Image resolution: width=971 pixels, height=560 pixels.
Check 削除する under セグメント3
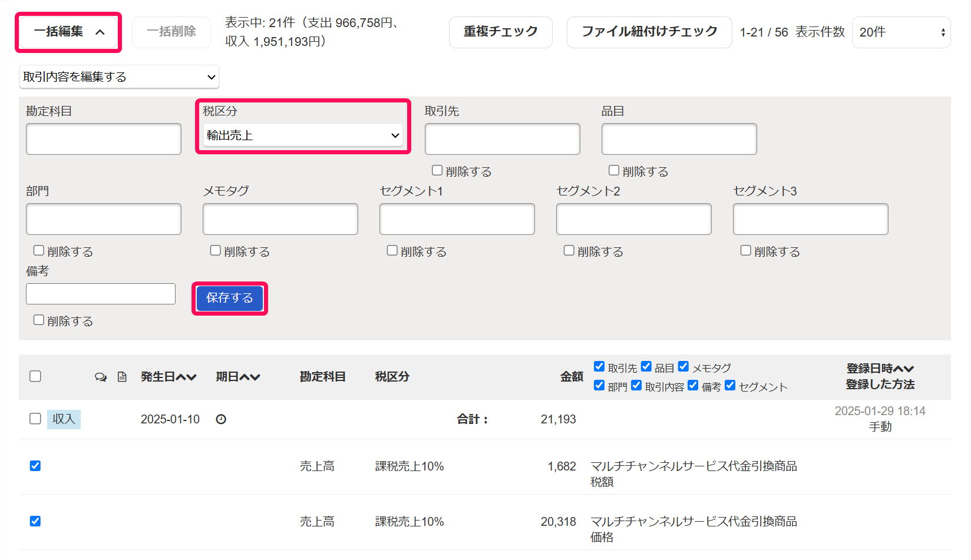click(746, 250)
